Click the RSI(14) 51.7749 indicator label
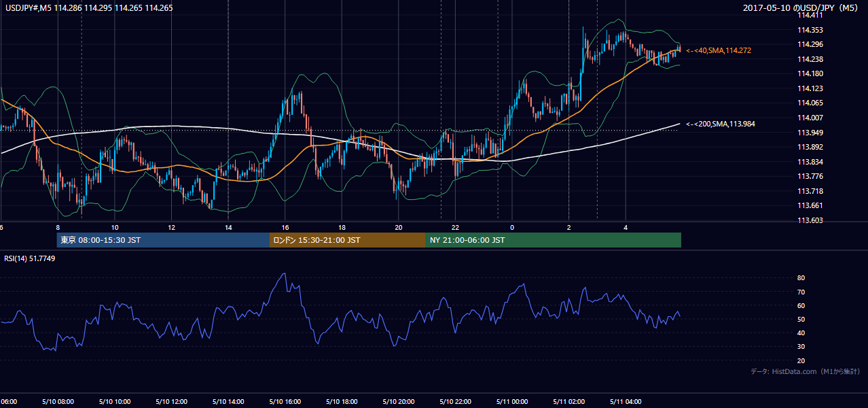 coord(30,258)
